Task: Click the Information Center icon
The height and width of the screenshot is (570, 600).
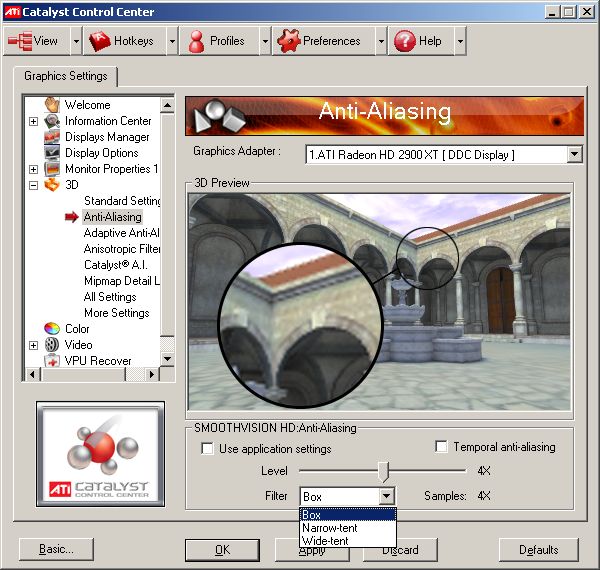Action: (x=52, y=121)
